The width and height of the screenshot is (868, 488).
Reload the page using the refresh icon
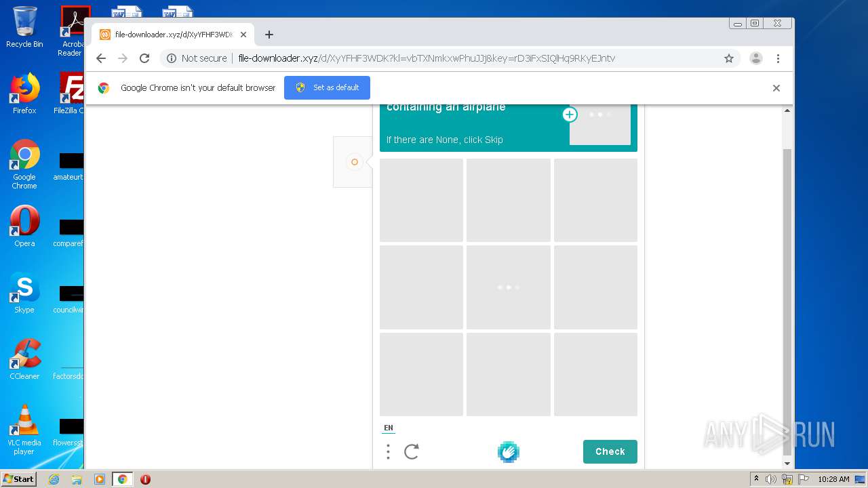click(144, 58)
